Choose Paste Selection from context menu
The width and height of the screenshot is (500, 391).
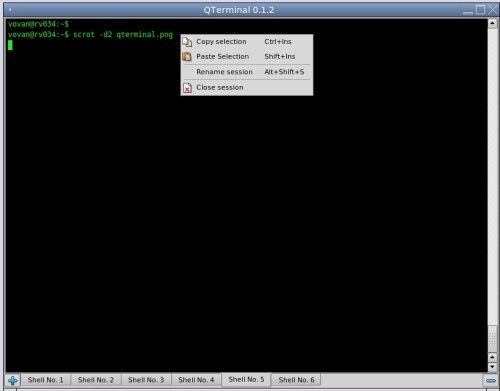point(247,57)
